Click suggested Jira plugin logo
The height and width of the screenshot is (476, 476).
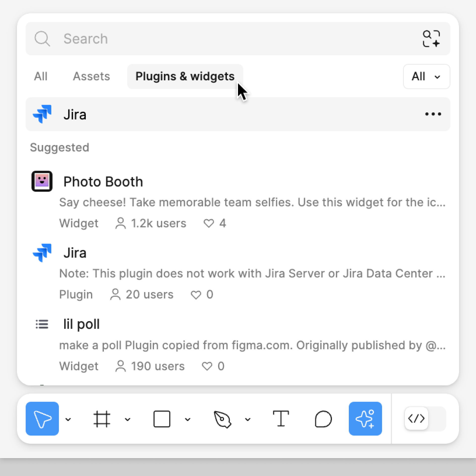[x=42, y=253]
